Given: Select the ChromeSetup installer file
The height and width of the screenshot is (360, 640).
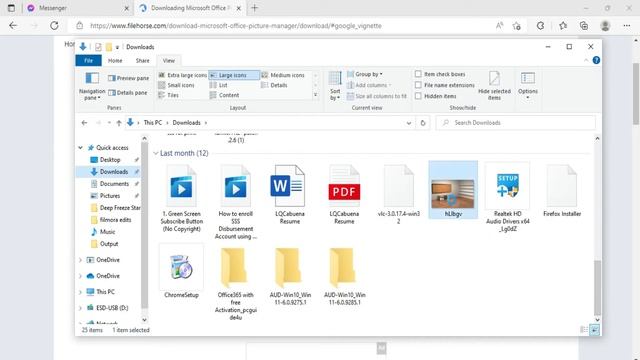Looking at the screenshot, I should point(182,272).
